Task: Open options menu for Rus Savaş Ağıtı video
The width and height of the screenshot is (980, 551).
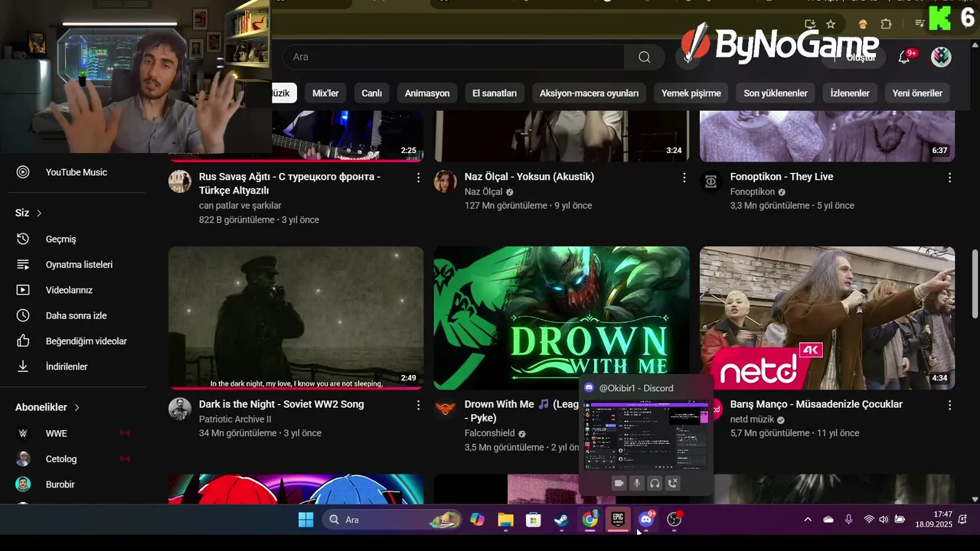Action: tap(418, 178)
